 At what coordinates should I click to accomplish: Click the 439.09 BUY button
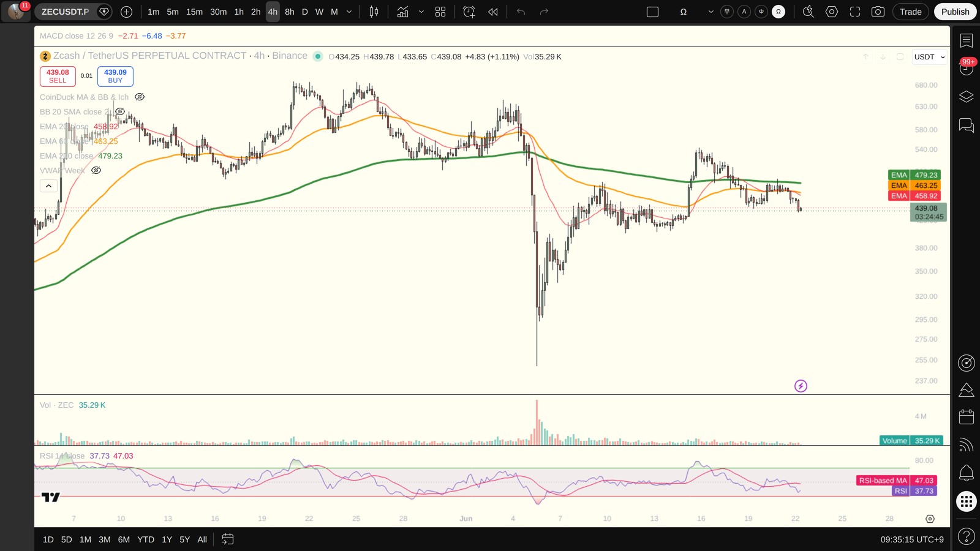[115, 76]
